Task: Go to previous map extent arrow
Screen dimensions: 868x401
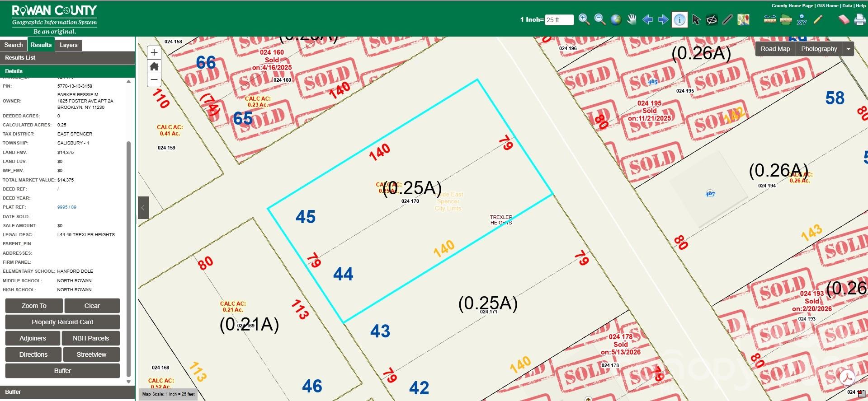Action: tap(647, 19)
